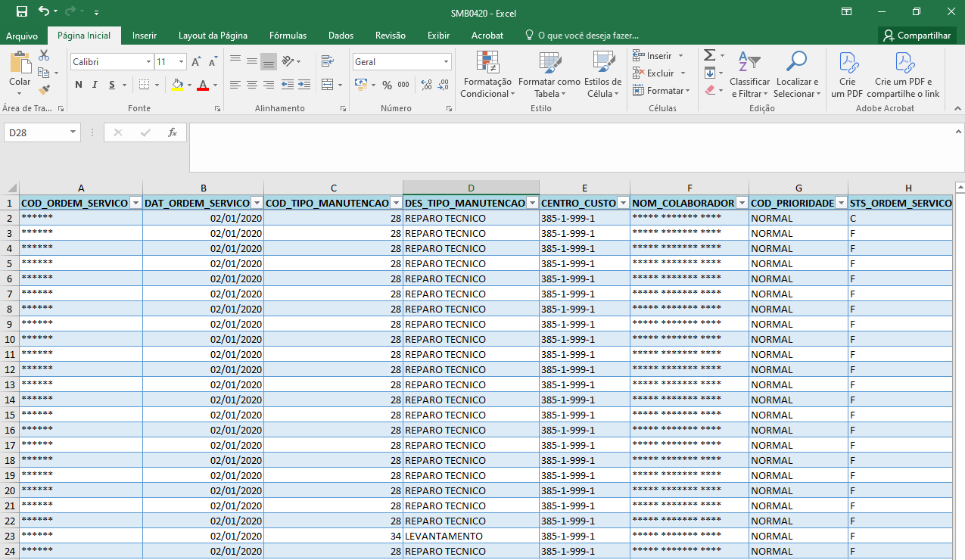Image resolution: width=965 pixels, height=560 pixels.
Task: Open the font size dropdown
Action: (181, 62)
